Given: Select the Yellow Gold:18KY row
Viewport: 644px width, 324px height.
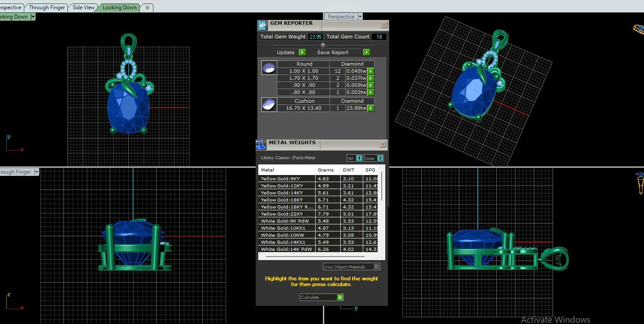Looking at the screenshot, I should pyautogui.click(x=287, y=200).
